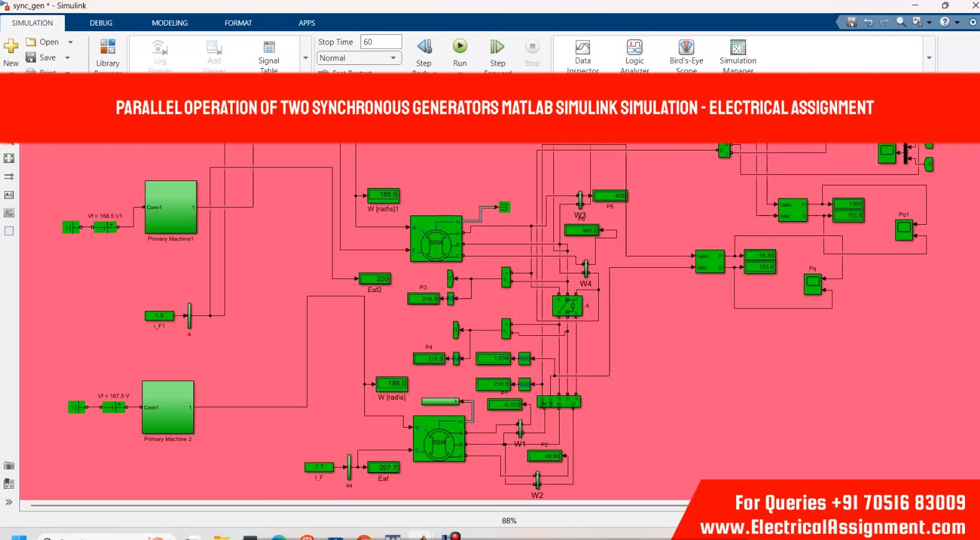Click the favorite commands icon next to search

click(x=917, y=22)
